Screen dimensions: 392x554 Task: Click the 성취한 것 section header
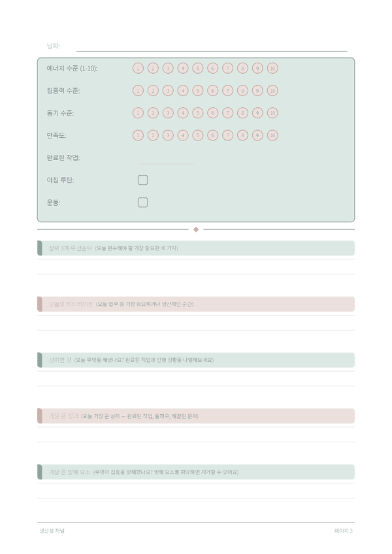(x=196, y=360)
